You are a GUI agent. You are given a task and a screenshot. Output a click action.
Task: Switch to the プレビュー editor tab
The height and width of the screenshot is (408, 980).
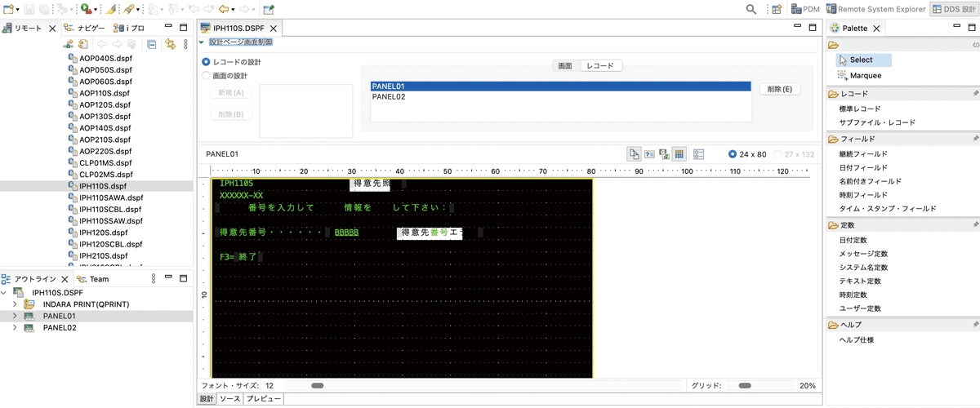(264, 399)
